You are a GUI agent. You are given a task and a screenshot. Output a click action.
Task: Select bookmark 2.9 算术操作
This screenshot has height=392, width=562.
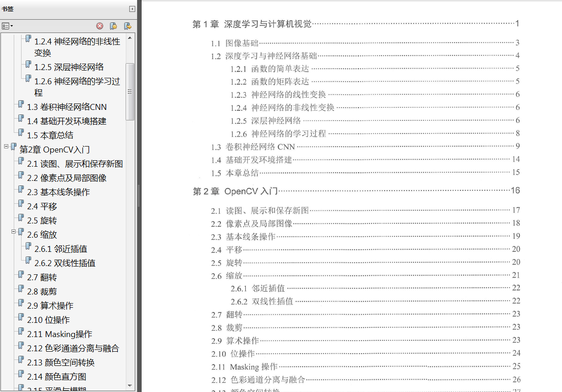click(50, 306)
